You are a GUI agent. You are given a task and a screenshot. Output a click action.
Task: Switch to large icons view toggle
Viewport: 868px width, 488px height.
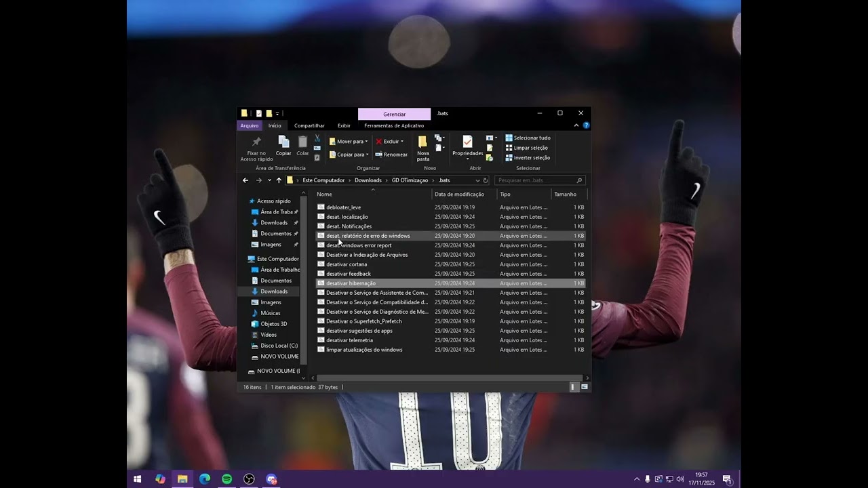[585, 387]
